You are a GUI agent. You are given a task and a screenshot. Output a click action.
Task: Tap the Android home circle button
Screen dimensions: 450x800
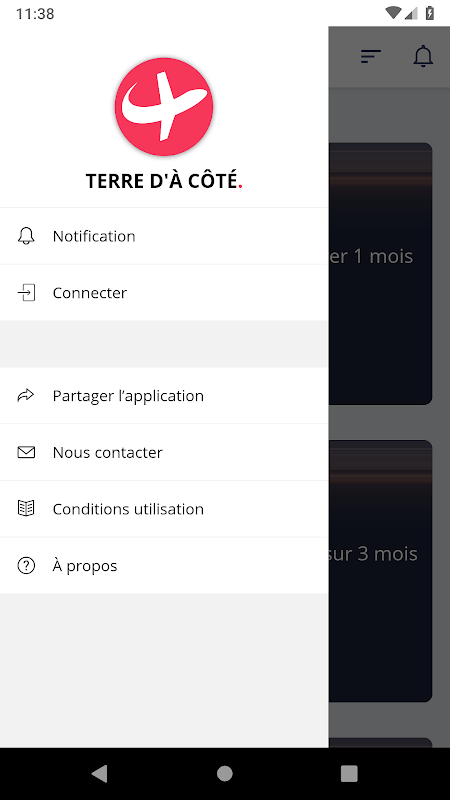coord(224,773)
